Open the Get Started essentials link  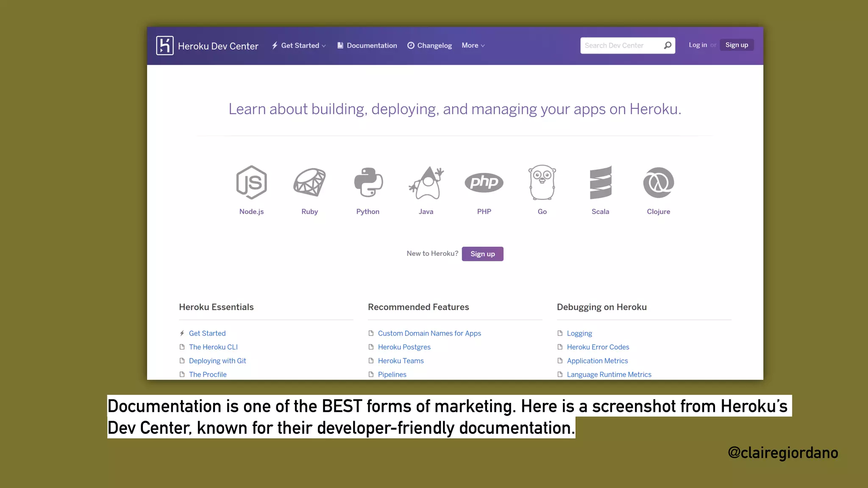[x=207, y=333]
